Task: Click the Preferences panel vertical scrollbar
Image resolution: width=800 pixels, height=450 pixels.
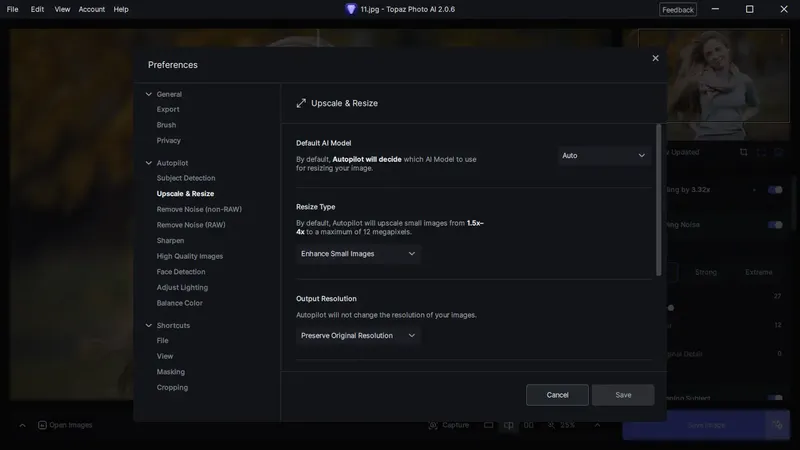Action: point(658,200)
